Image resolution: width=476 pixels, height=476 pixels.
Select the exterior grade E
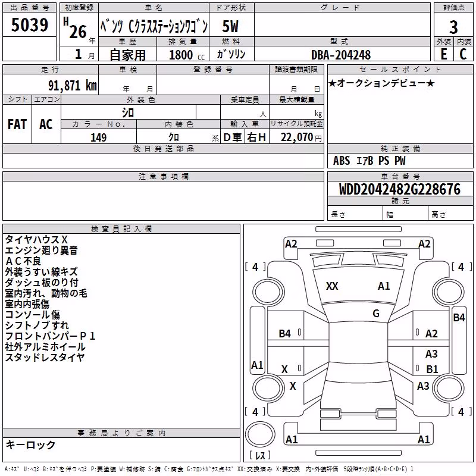coord(443,54)
